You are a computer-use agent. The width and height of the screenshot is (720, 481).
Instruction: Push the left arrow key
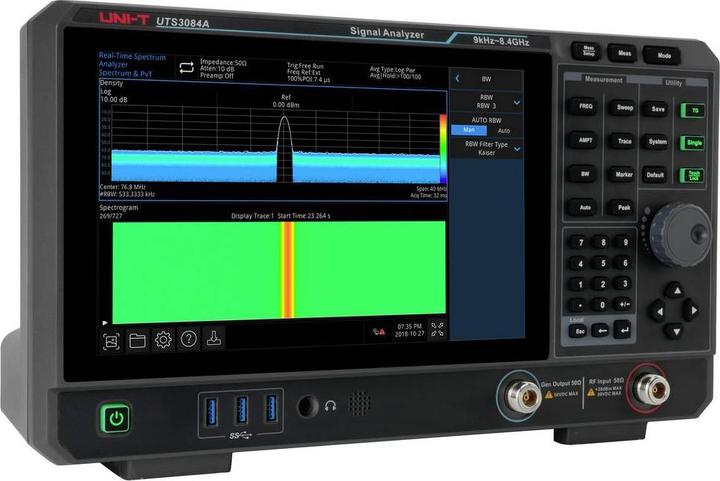[658, 311]
